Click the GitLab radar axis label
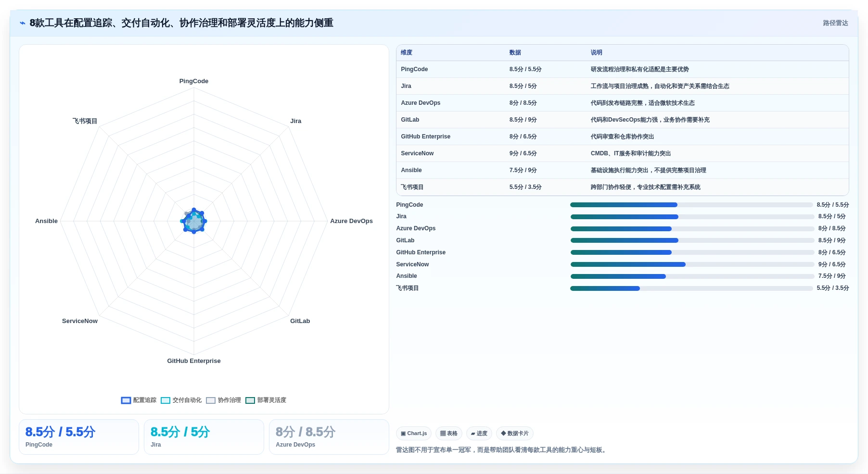 pos(300,321)
